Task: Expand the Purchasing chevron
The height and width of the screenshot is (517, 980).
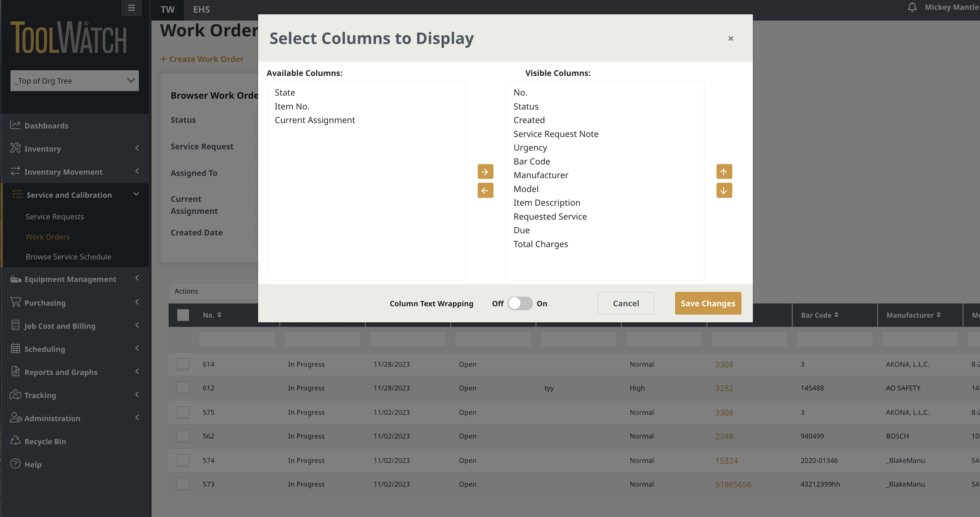Action: (137, 302)
